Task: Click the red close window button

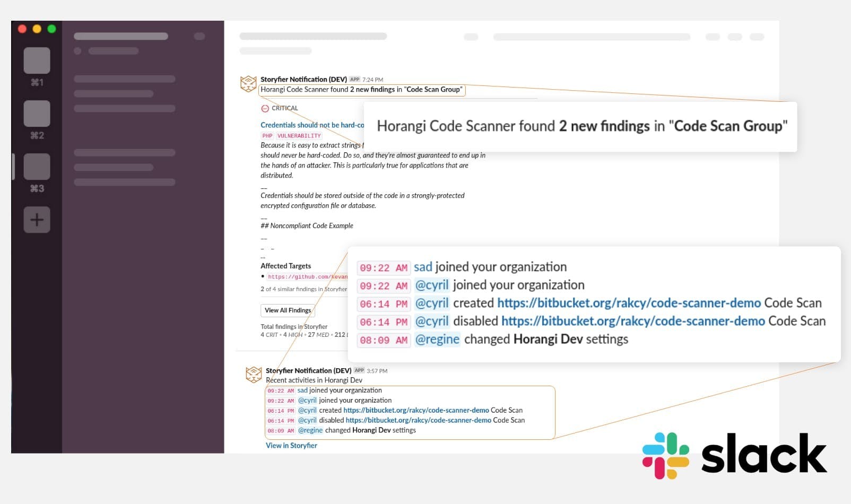Action: coord(22,29)
